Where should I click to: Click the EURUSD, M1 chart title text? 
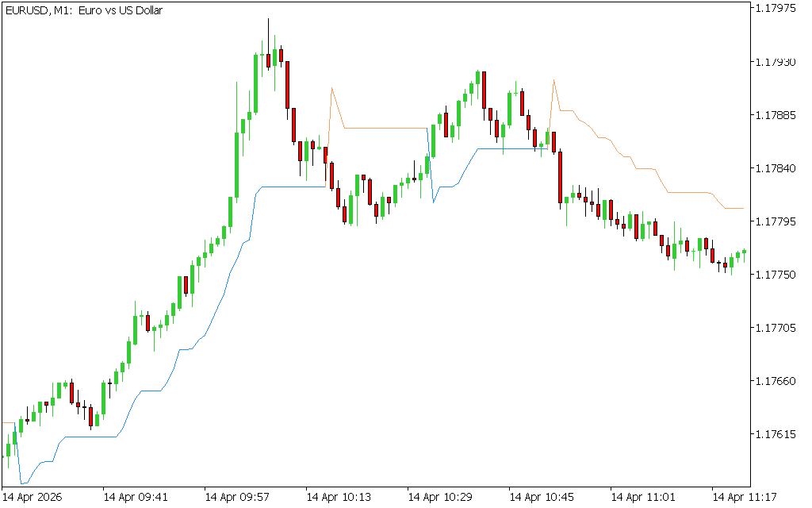tap(83, 11)
